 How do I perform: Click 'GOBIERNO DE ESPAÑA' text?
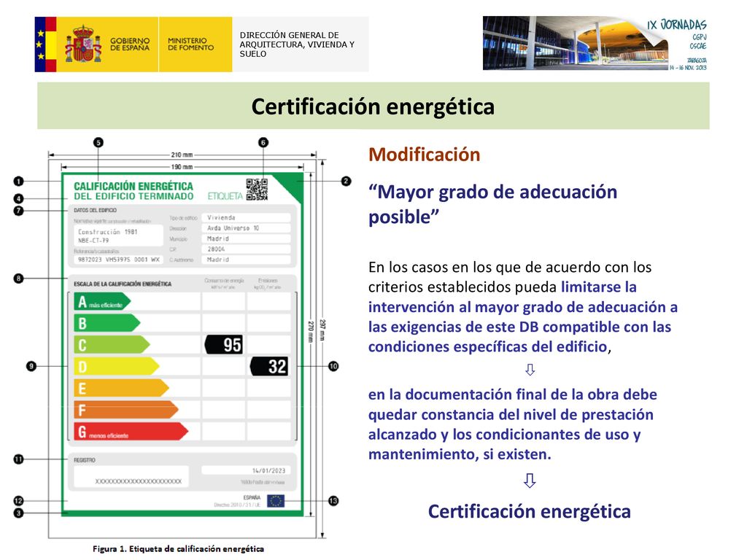(130, 44)
